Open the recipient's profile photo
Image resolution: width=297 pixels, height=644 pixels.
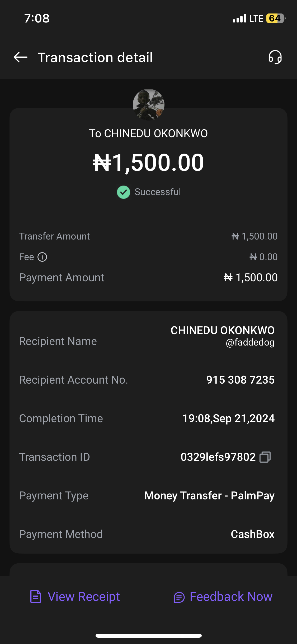pyautogui.click(x=148, y=105)
